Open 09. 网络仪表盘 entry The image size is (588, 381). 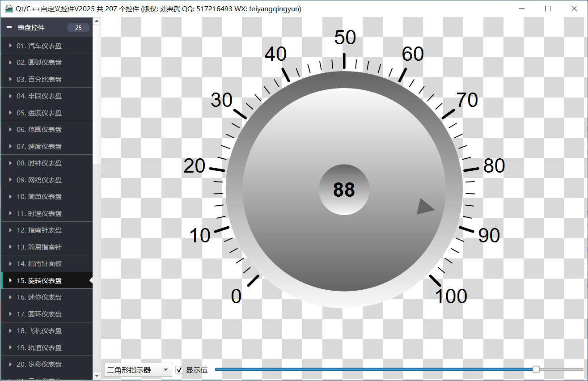(47, 180)
